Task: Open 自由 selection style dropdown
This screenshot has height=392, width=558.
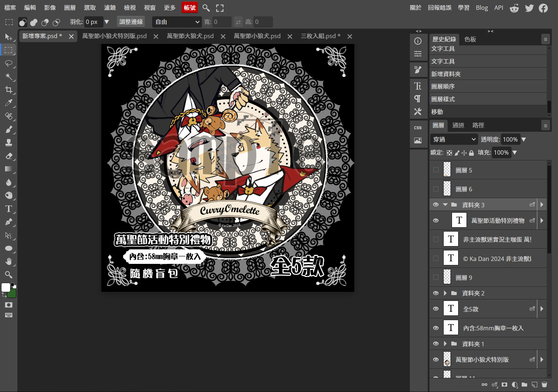Action: coord(177,22)
